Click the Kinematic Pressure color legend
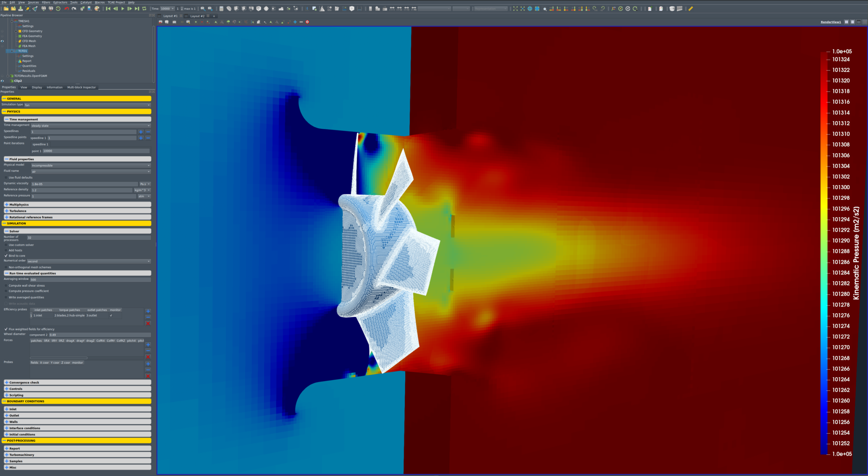The height and width of the screenshot is (476, 868). point(827,254)
